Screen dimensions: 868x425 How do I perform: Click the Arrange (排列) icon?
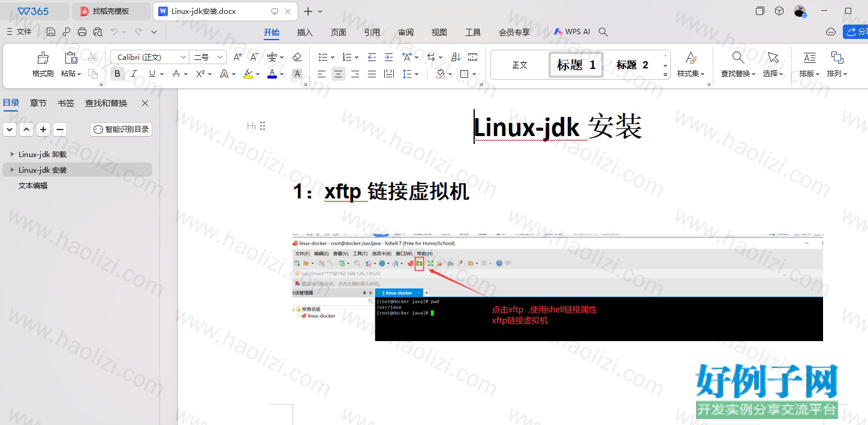tap(837, 58)
